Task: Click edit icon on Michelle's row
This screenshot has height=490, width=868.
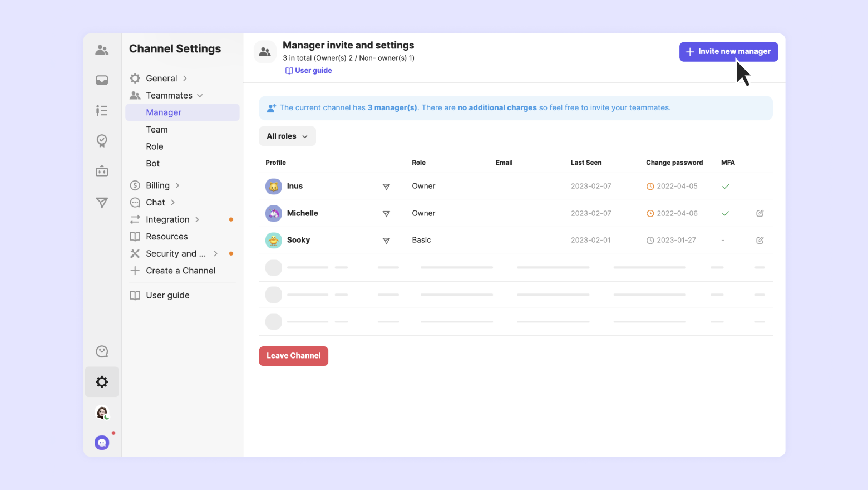Action: [x=759, y=213]
